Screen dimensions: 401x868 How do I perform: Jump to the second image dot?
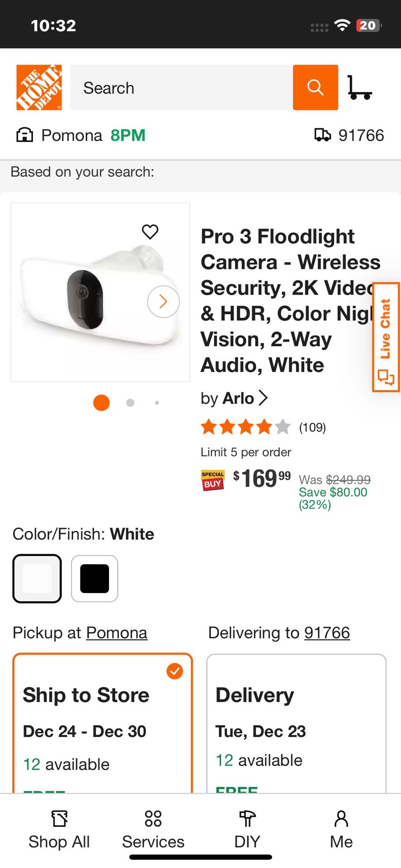coord(130,403)
